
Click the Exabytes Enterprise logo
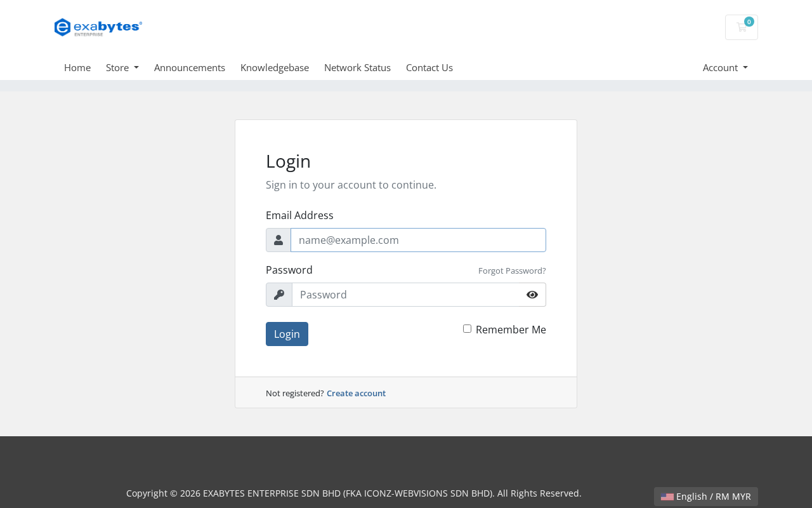pos(98,27)
